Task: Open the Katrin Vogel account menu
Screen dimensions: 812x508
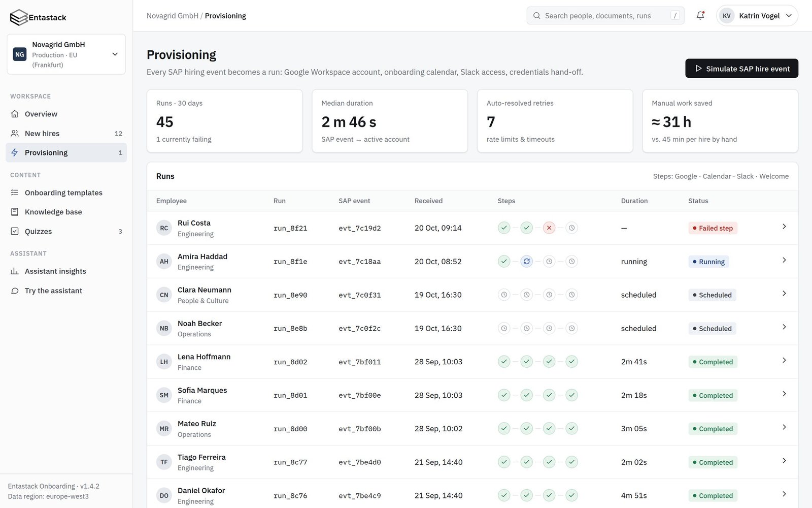Action: pyautogui.click(x=757, y=16)
